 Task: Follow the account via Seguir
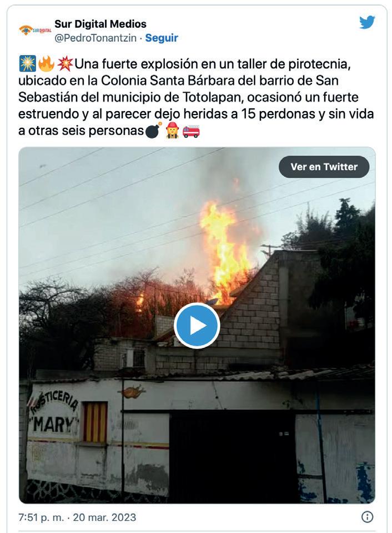pos(162,38)
